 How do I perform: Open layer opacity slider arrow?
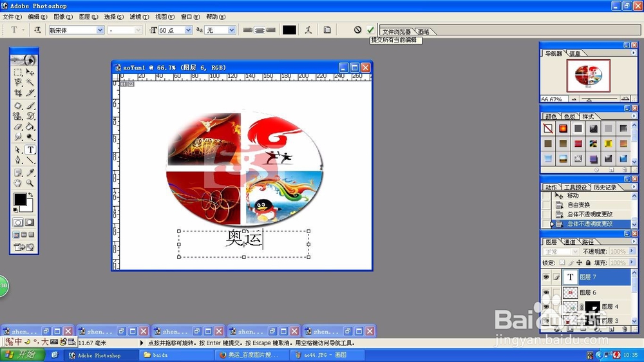click(632, 251)
